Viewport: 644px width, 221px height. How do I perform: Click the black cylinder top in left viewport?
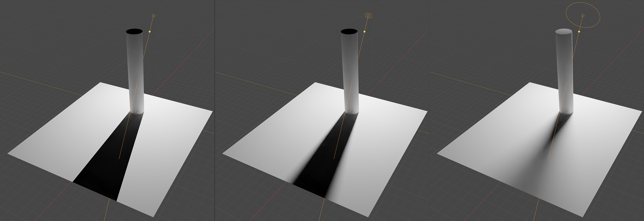tap(134, 31)
